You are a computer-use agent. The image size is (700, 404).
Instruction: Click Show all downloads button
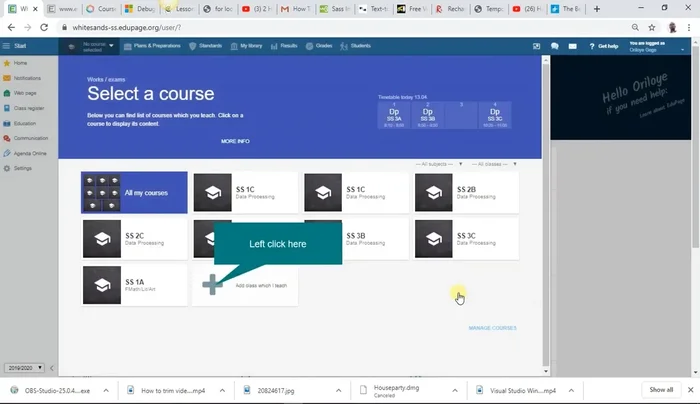(661, 389)
